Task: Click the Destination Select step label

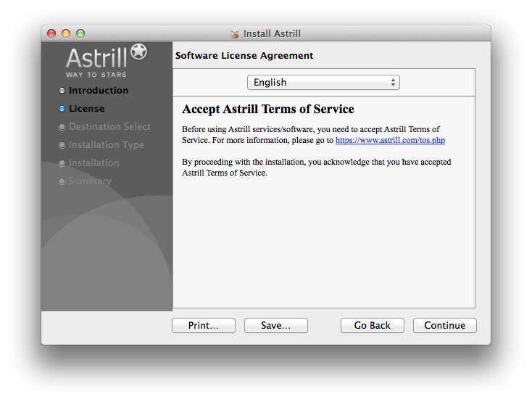Action: (x=109, y=127)
